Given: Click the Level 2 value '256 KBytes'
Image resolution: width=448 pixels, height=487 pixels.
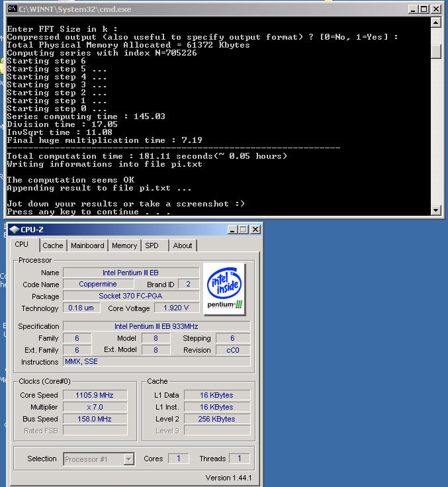Looking at the screenshot, I should [x=217, y=419].
